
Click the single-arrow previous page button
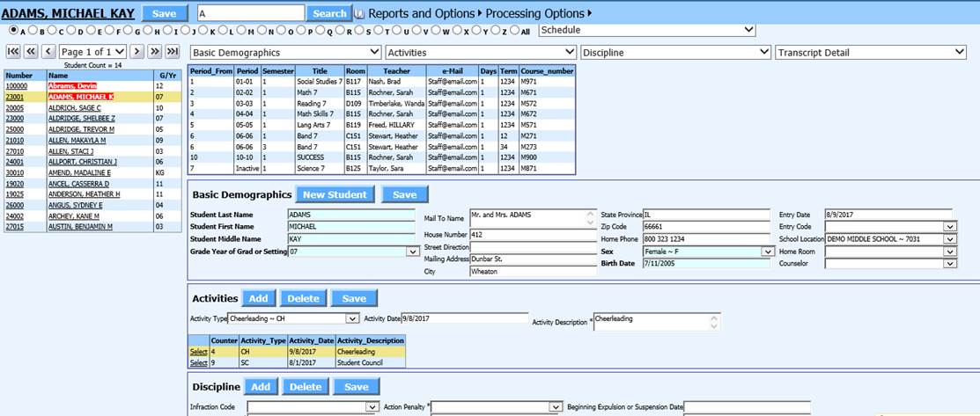48,53
